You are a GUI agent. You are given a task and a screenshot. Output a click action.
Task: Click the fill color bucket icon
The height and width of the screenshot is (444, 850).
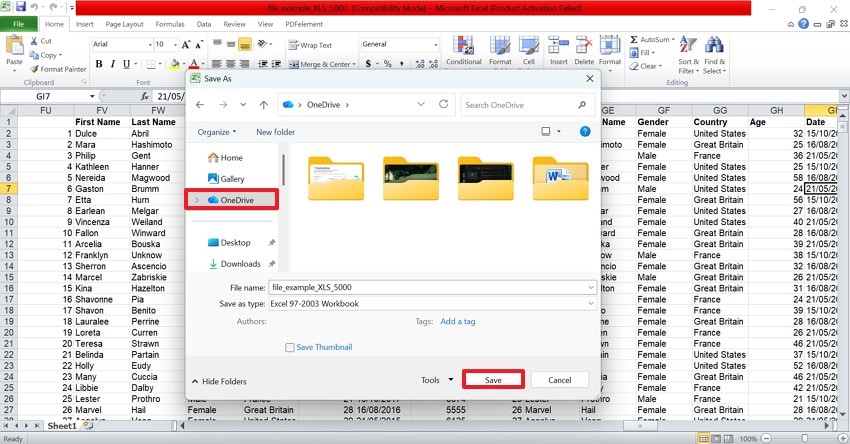175,64
